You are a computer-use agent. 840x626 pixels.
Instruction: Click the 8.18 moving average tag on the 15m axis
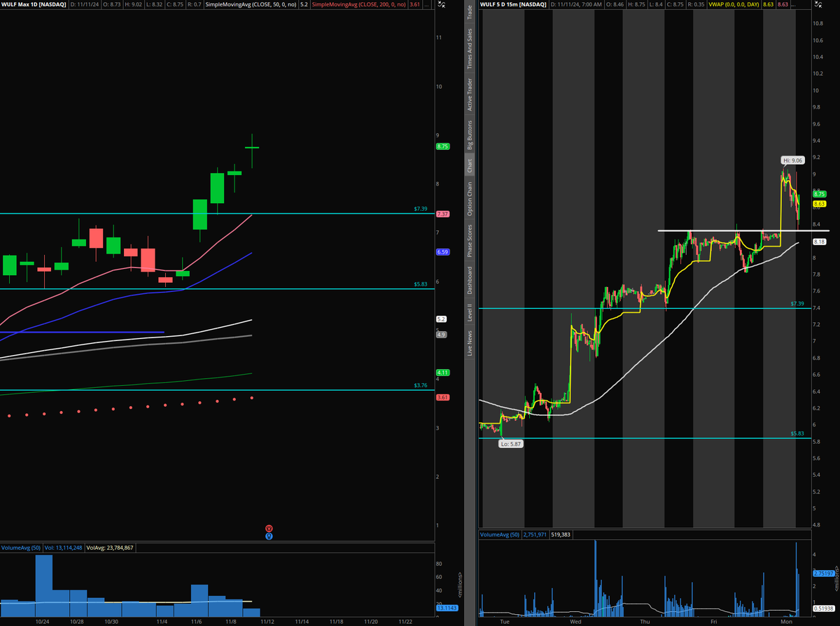(820, 242)
